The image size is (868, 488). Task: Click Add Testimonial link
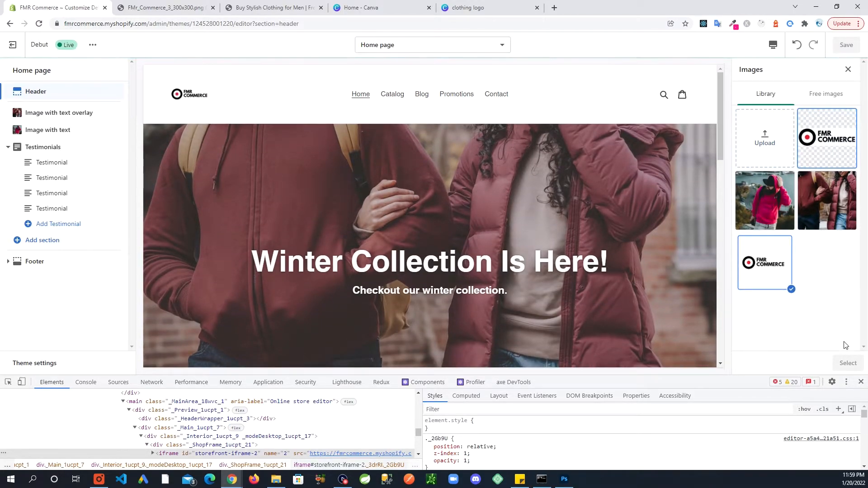click(x=58, y=224)
